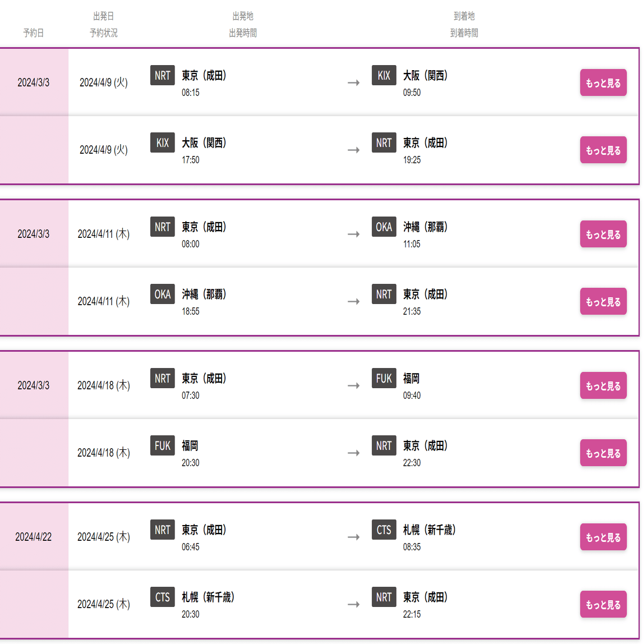Click the CTS arrival badge for Sapporo
The height and width of the screenshot is (644, 644).
tap(384, 530)
